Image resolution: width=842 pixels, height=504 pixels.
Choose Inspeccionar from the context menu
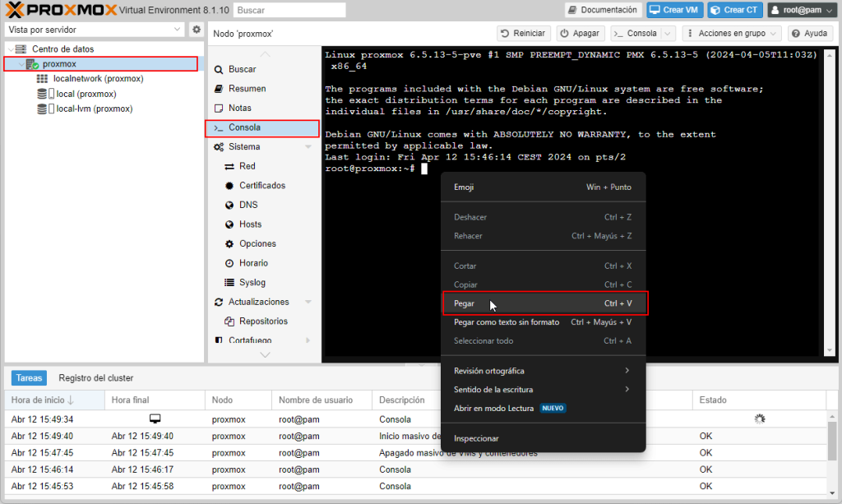pyautogui.click(x=543, y=438)
